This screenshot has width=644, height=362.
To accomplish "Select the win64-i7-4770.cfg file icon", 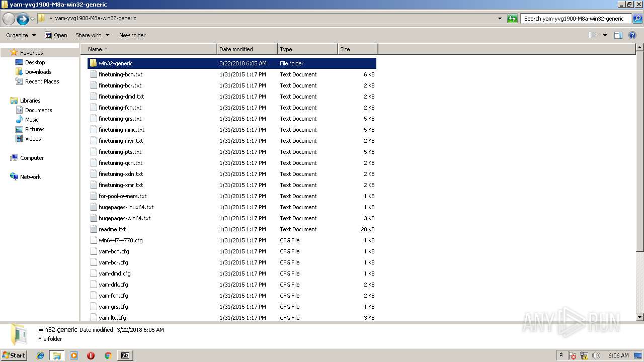I will 93,240.
